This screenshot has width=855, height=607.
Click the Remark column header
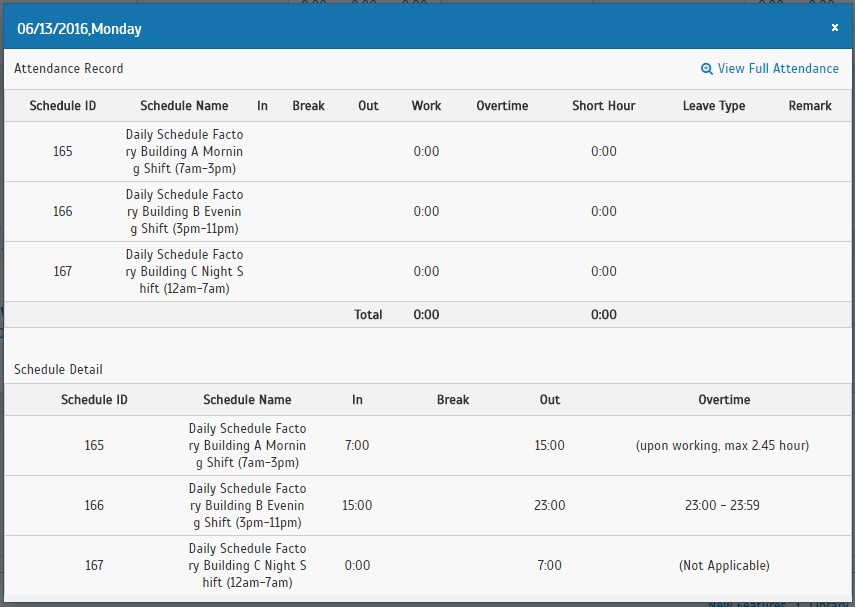810,105
